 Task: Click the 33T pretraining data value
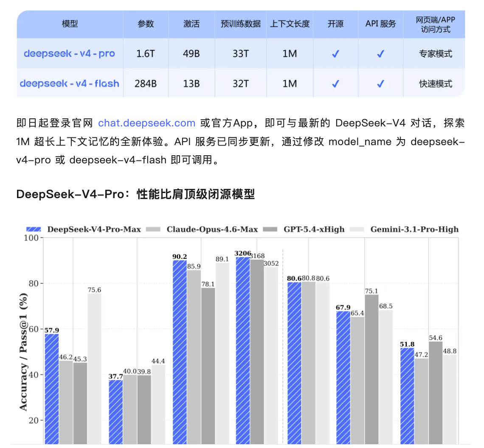tap(241, 54)
